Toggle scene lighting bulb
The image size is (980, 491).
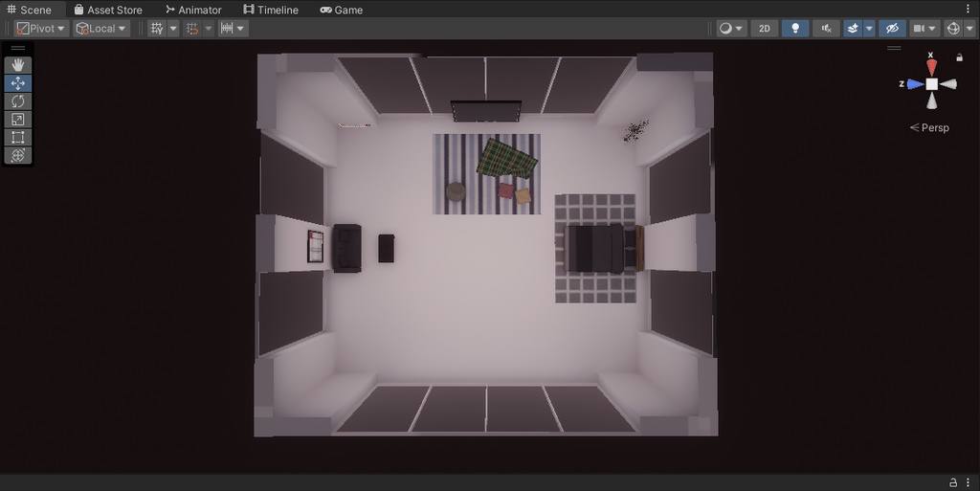pyautogui.click(x=795, y=28)
